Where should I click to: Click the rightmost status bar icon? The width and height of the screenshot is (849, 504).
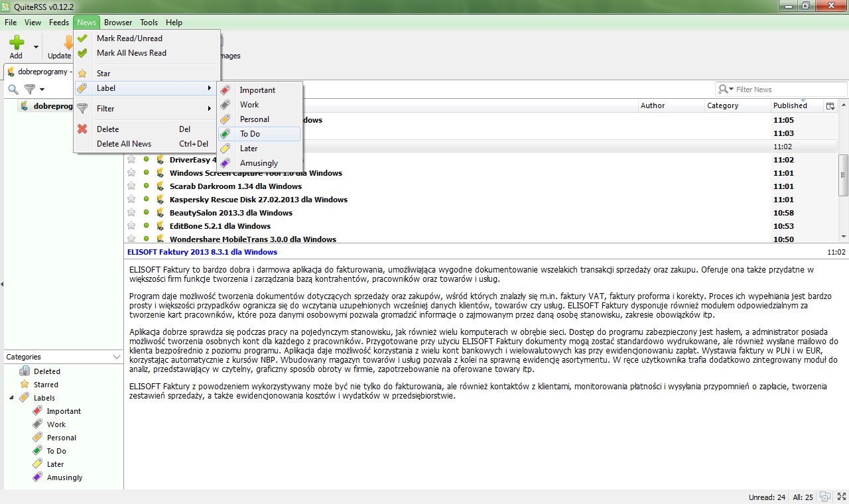(840, 497)
